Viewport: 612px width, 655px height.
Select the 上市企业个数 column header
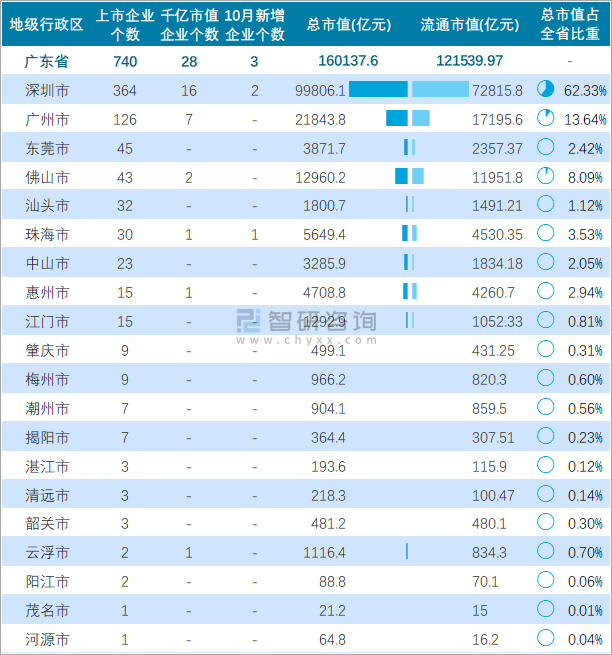tap(124, 24)
